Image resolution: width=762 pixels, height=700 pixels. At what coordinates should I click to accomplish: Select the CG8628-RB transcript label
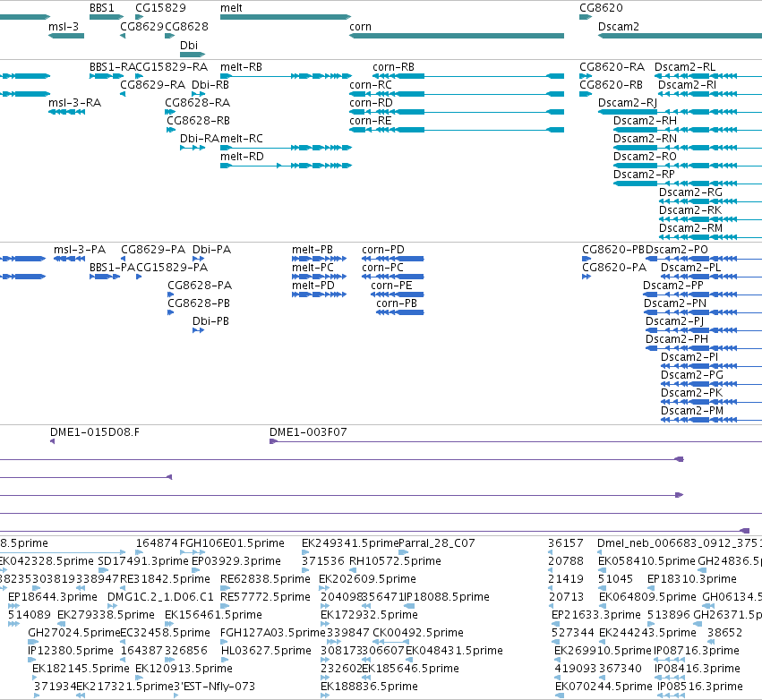198,121
